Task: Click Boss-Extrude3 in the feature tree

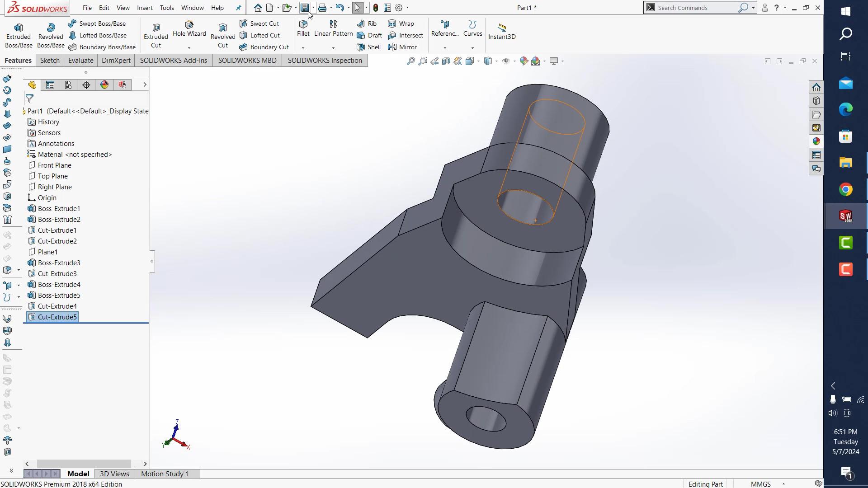Action: pos(59,263)
